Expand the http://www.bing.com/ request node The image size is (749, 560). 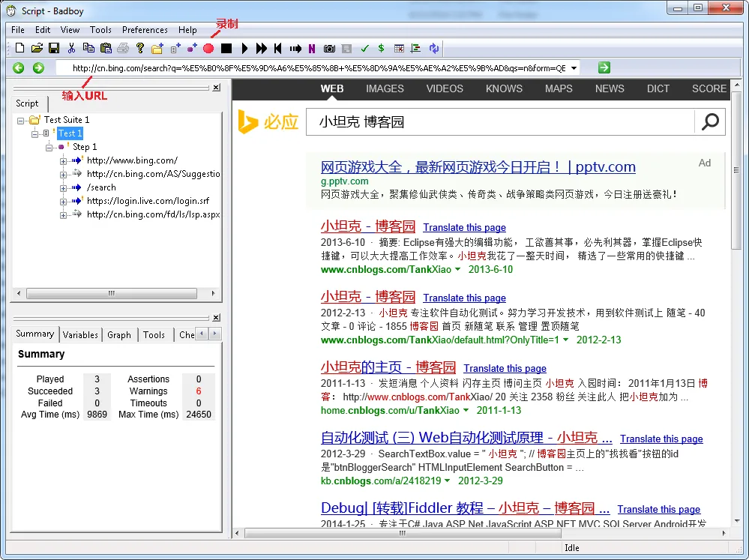pyautogui.click(x=63, y=161)
